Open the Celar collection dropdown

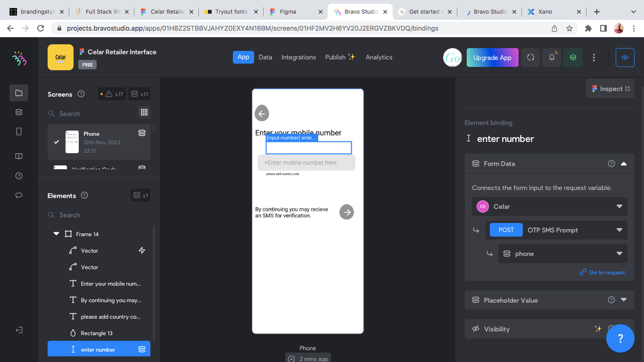pyautogui.click(x=550, y=206)
